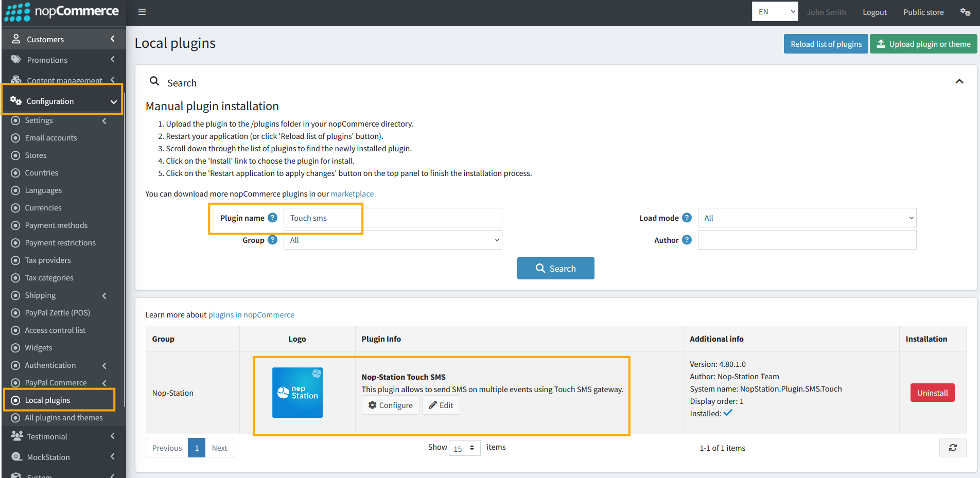The height and width of the screenshot is (478, 980).
Task: Click the Plugin name help question icon
Action: 273,218
